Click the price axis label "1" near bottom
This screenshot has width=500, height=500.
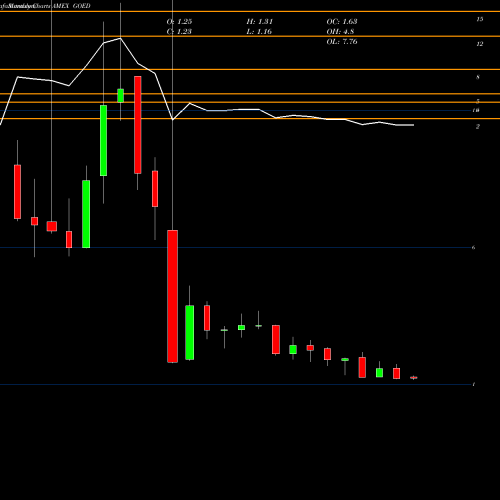(x=474, y=384)
